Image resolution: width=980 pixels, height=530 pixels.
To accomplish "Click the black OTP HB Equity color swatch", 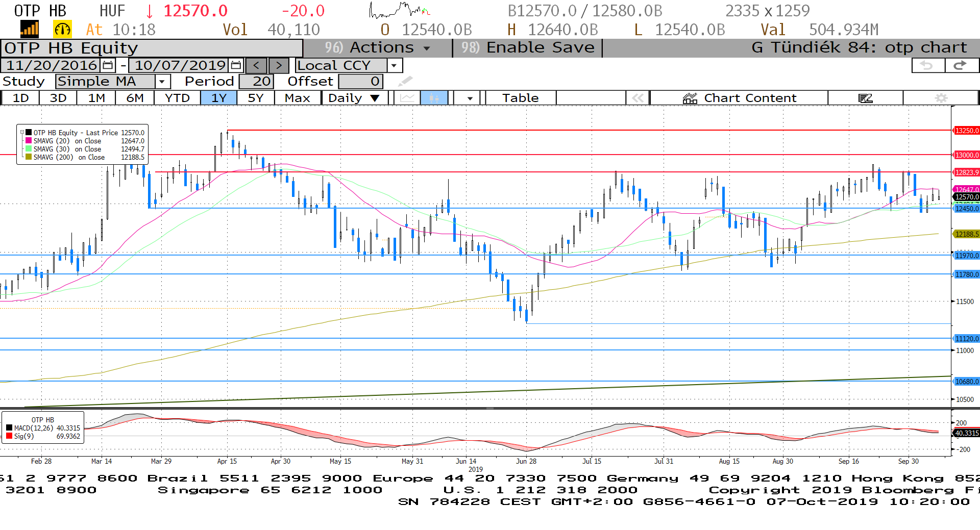I will coord(29,133).
